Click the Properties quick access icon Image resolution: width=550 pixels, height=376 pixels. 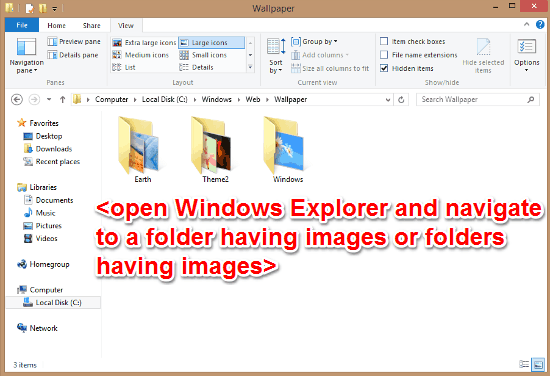coord(29,8)
